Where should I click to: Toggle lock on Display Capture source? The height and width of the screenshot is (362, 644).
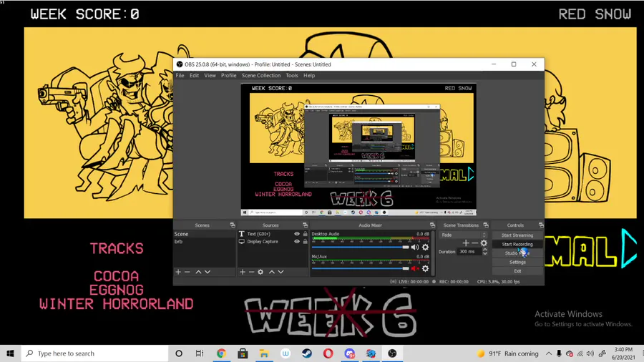click(x=305, y=242)
